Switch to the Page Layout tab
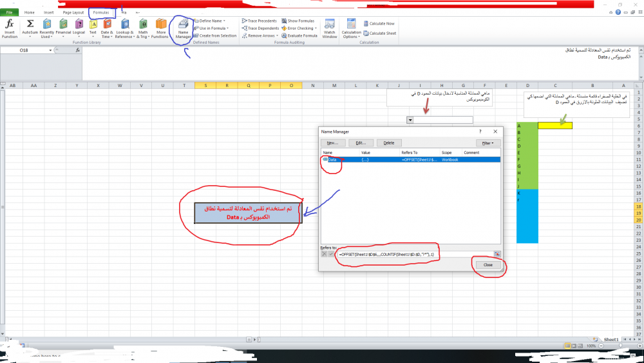The width and height of the screenshot is (644, 363). [73, 12]
